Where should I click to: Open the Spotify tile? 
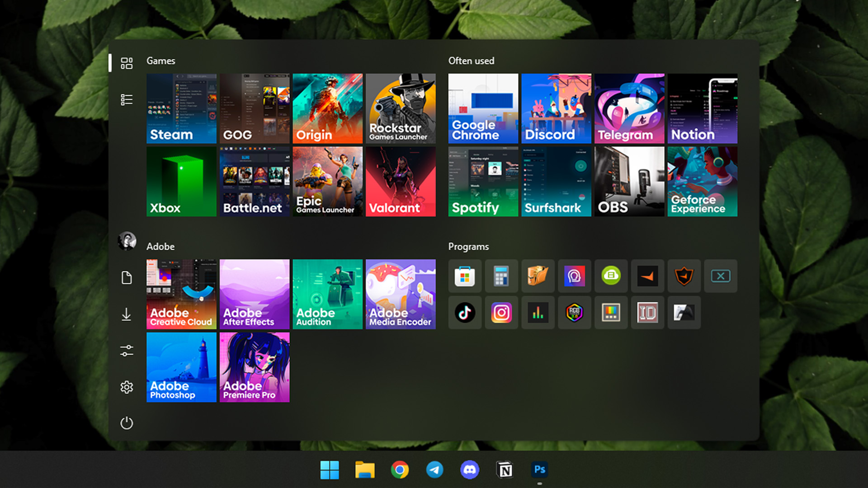pos(483,181)
